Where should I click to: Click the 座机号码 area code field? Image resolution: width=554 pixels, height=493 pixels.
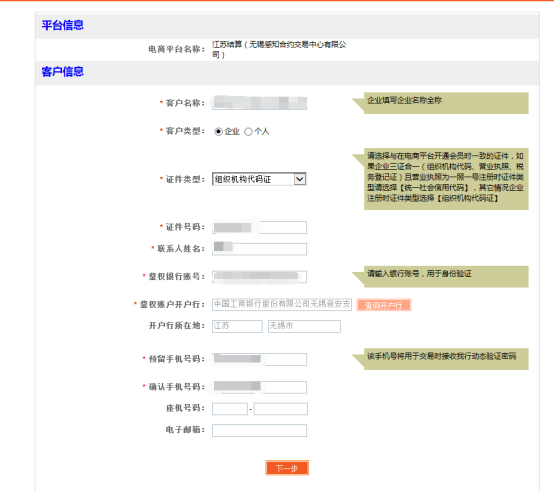230,409
